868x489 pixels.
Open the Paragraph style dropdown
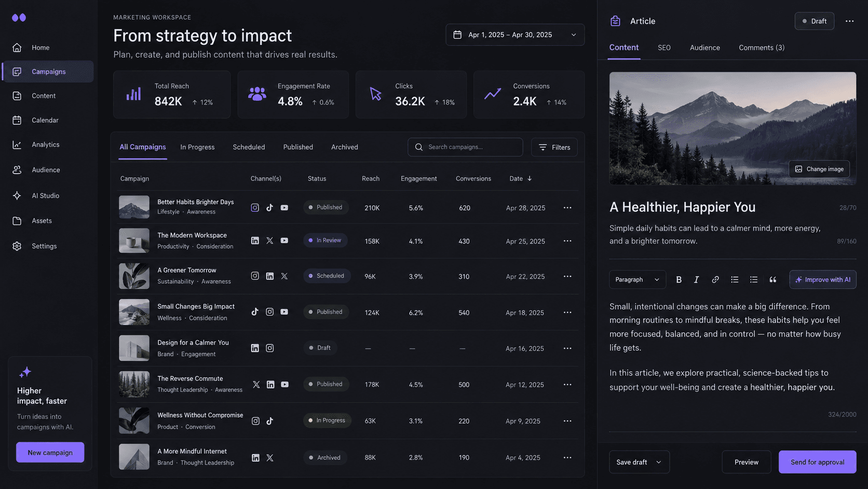tap(637, 280)
